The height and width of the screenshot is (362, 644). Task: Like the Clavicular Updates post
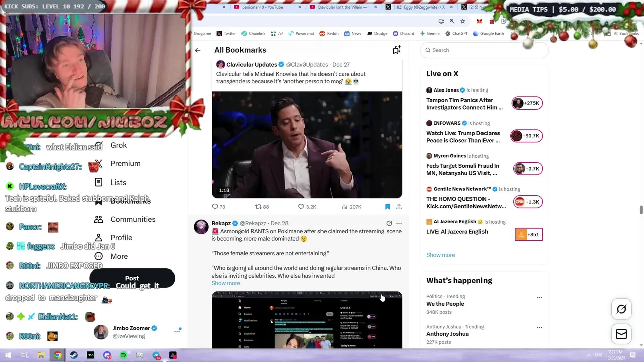307,207
